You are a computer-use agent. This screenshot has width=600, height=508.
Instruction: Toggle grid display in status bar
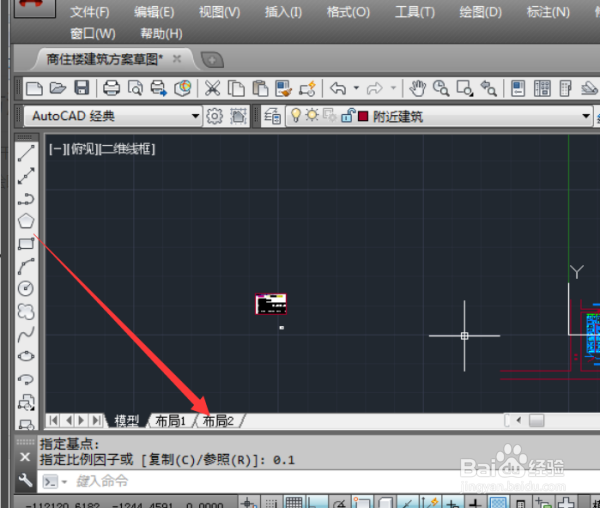tap(294, 503)
